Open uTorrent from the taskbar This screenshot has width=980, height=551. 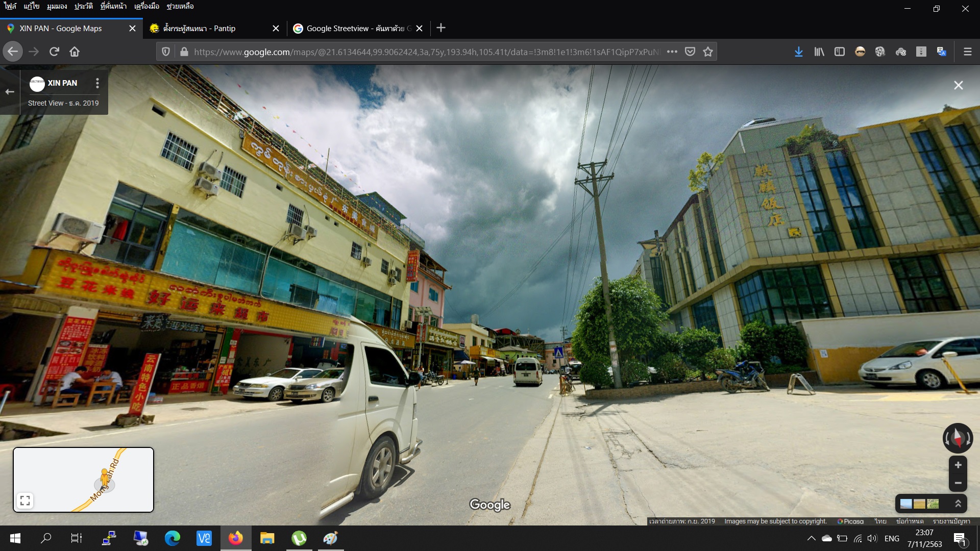point(299,538)
